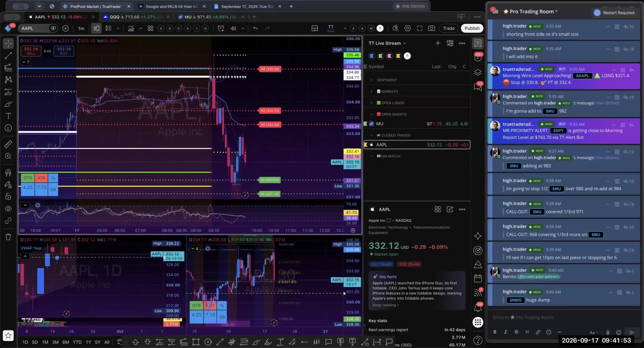This screenshot has height=348, width=644.
Task: Expand the SENTIMENT watchlist section
Action: [371, 80]
